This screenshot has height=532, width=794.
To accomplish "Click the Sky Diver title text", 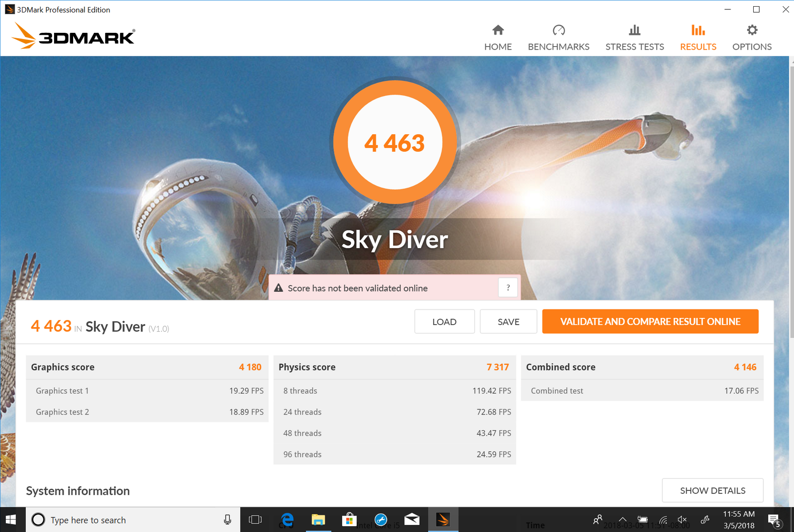I will (395, 239).
